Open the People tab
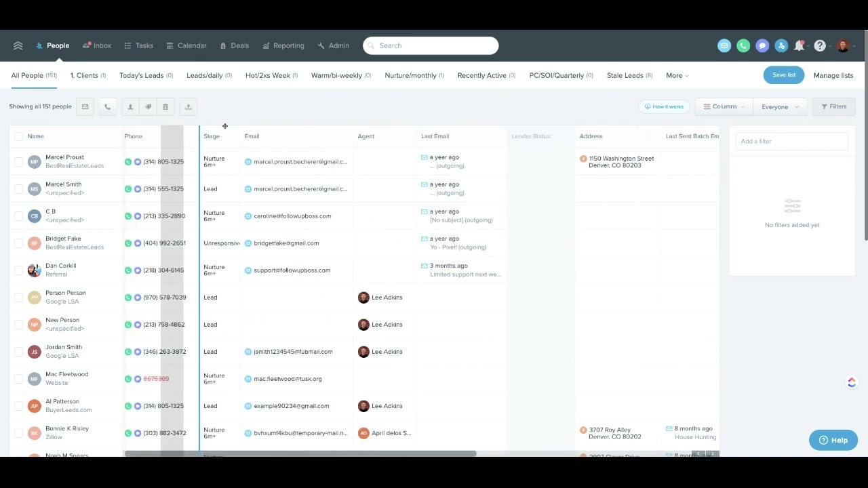The image size is (868, 488). (52, 45)
